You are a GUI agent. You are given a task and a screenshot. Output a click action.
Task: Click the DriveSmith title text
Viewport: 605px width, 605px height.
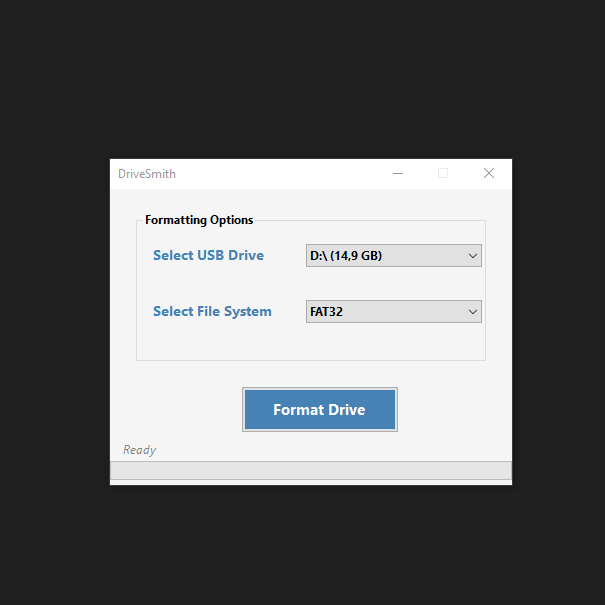(x=147, y=174)
